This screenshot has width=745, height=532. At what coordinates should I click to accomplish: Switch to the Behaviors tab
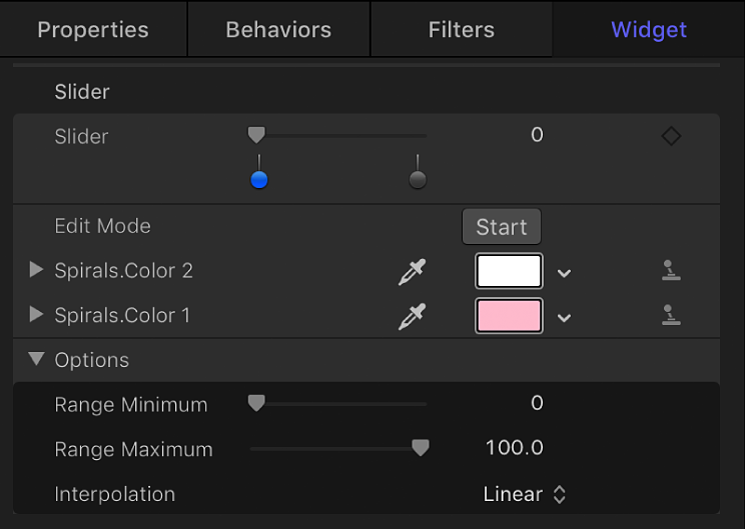pyautogui.click(x=279, y=29)
